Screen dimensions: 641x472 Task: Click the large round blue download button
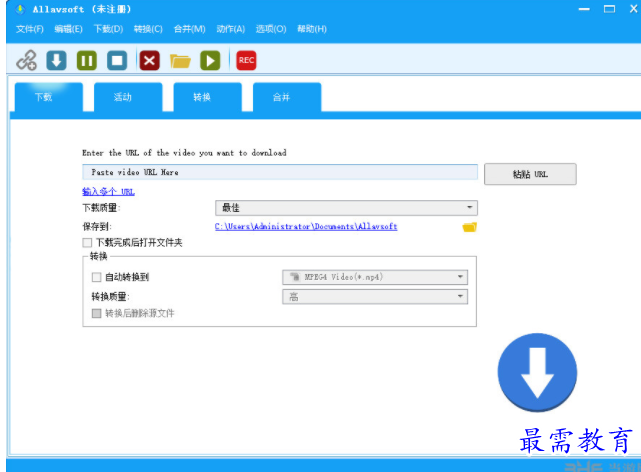537,372
